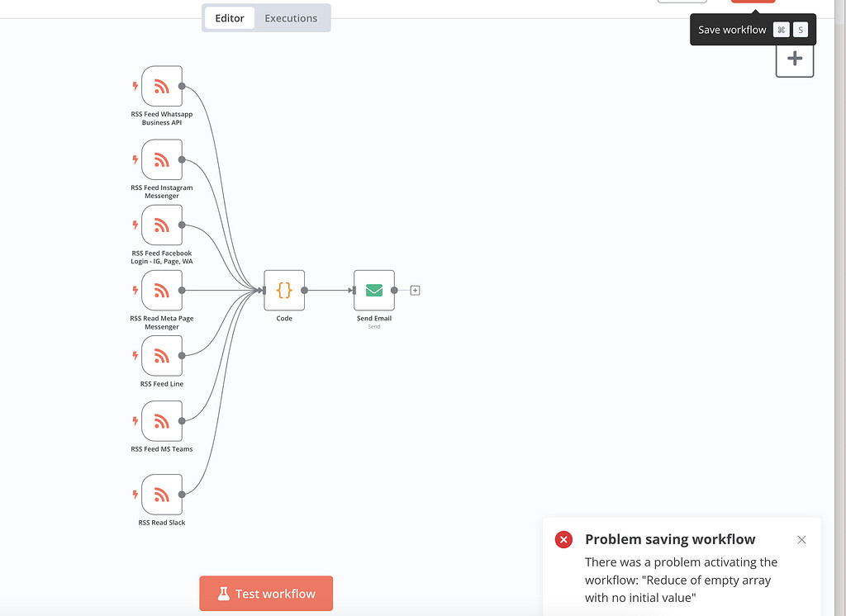
Task: Click the Code node output connector dot
Action: (x=305, y=291)
